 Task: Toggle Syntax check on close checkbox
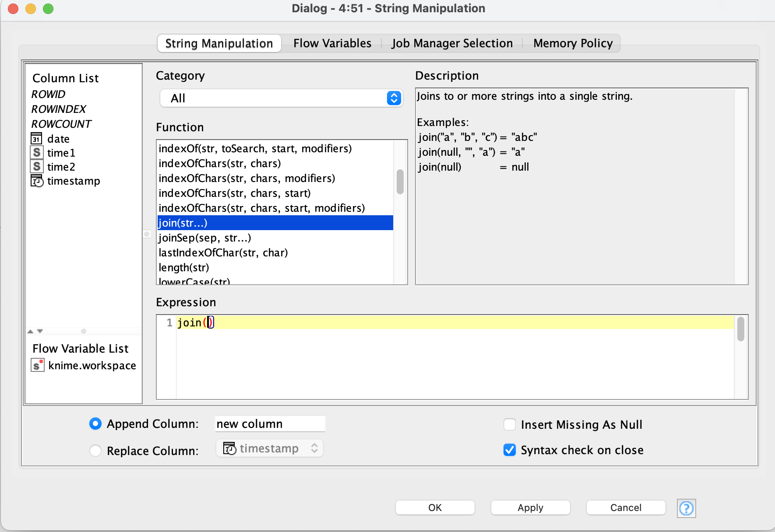click(x=509, y=450)
